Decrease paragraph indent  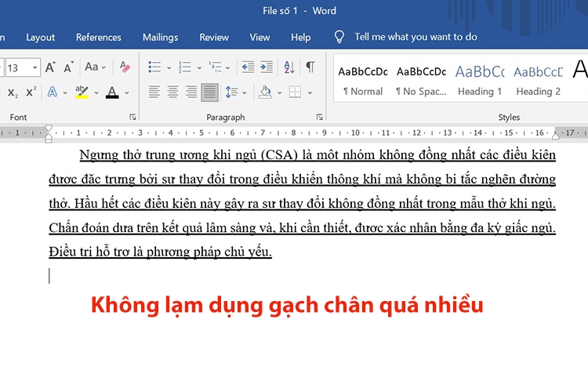(248, 67)
